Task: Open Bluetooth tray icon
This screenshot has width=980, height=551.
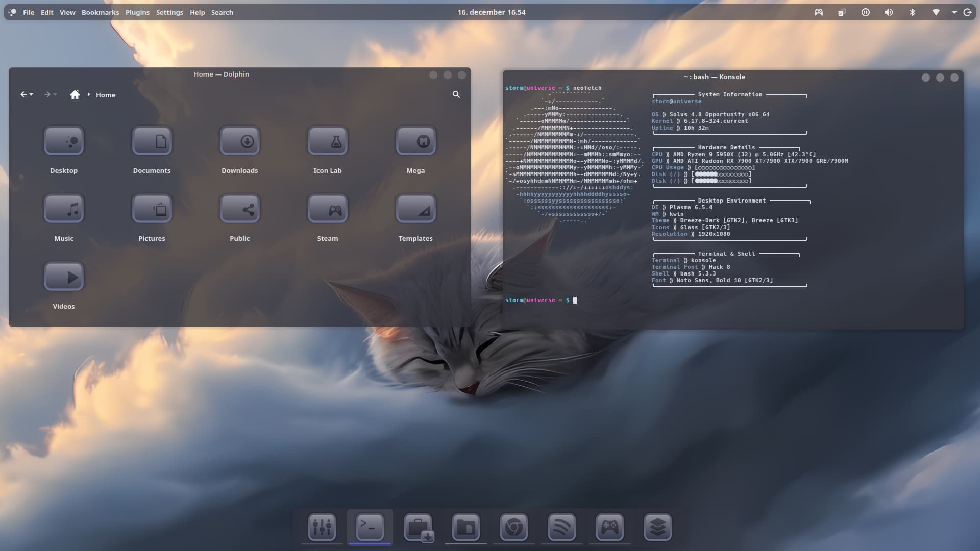Action: tap(912, 12)
